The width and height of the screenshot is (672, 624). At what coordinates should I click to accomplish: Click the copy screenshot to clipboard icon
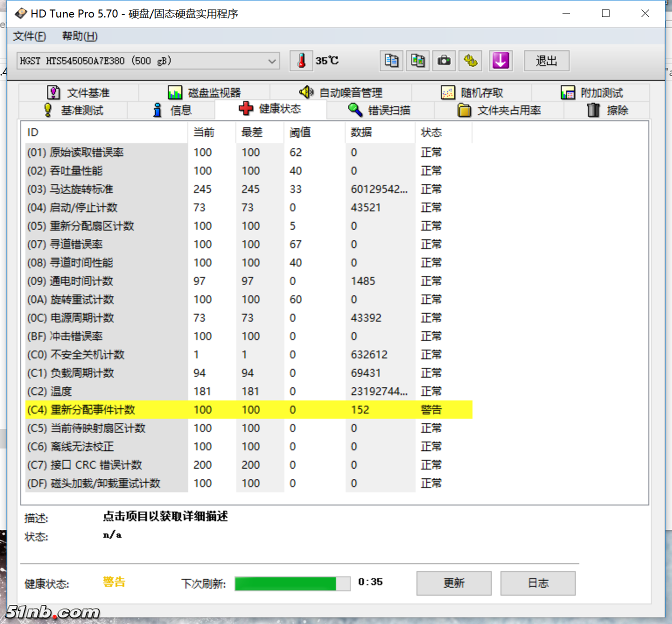pos(417,61)
